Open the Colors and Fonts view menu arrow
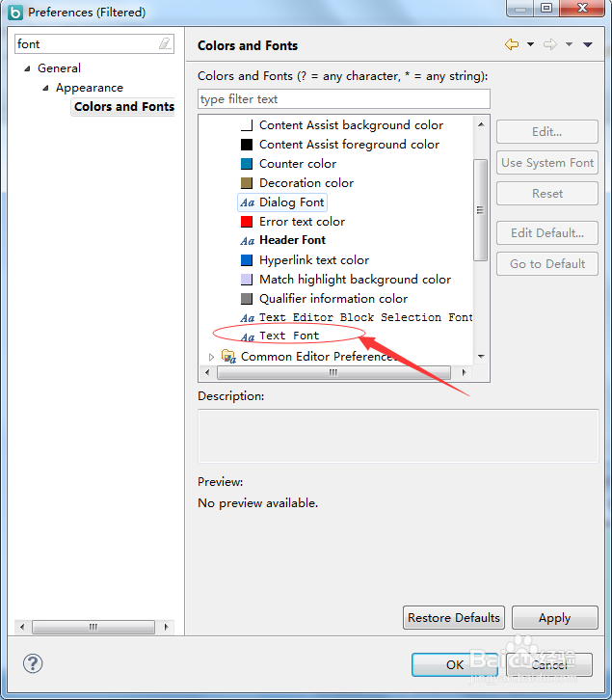 pos(588,44)
